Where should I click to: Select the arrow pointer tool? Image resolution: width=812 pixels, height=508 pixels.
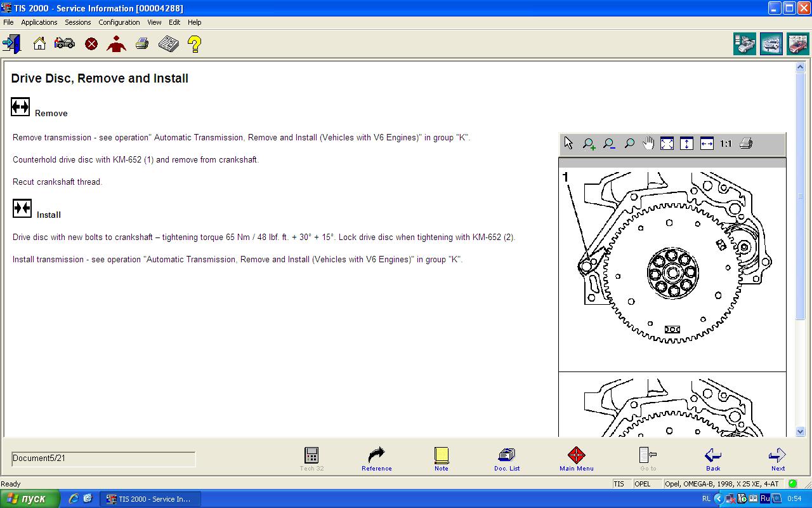click(568, 144)
